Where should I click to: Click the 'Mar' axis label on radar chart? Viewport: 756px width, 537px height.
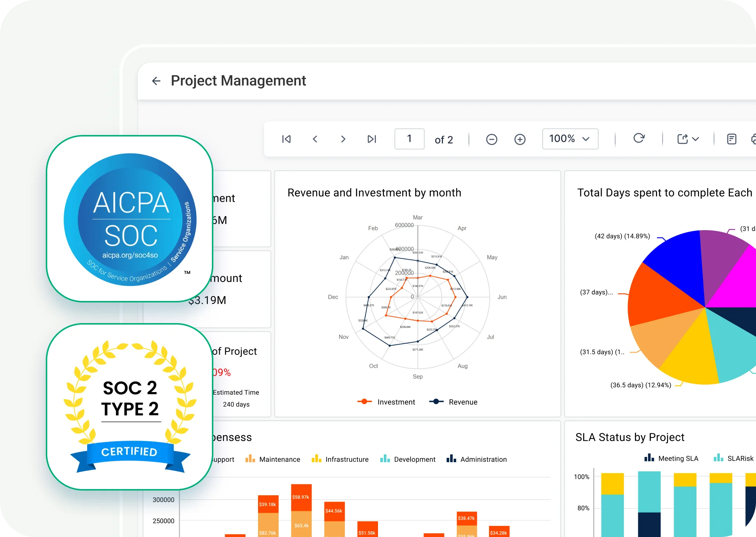(418, 218)
